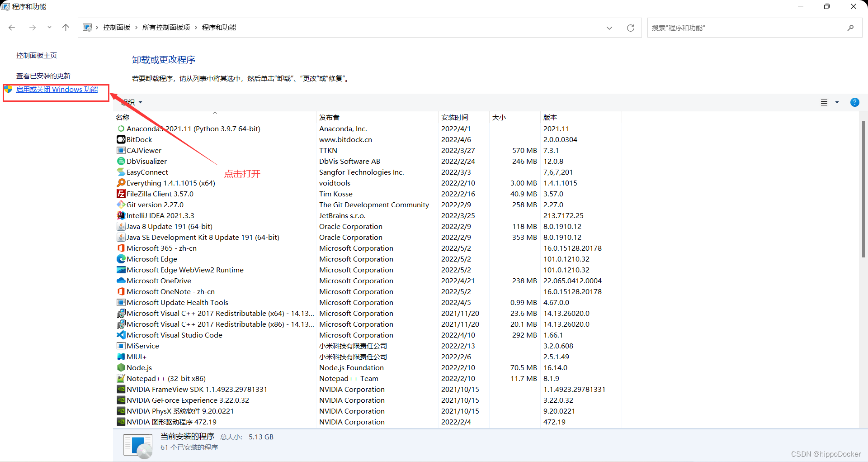Click the Microsoft Edge icon in list
Viewport: 868px width, 462px height.
[121, 259]
